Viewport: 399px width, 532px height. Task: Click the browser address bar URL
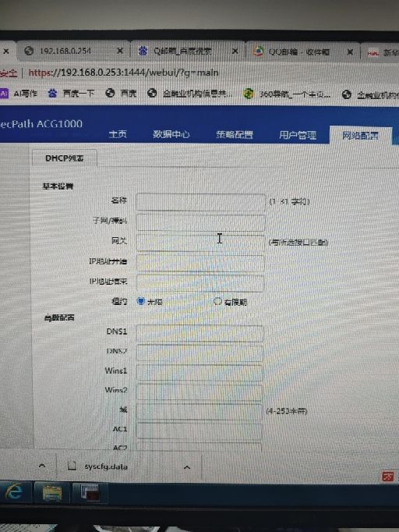pos(123,73)
